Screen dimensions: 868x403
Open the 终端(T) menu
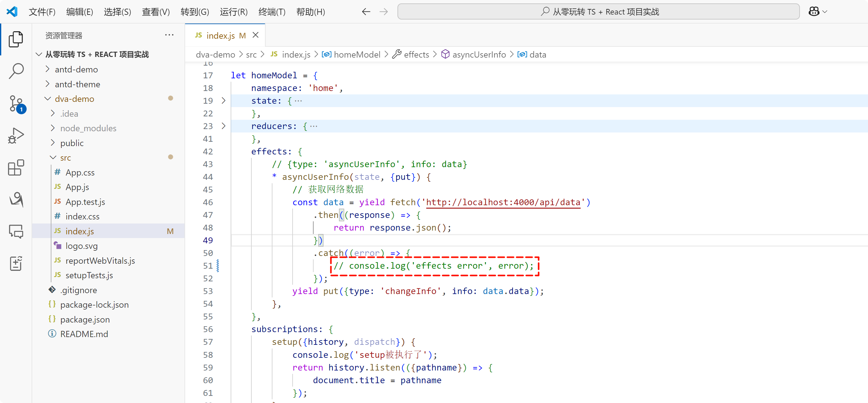271,12
